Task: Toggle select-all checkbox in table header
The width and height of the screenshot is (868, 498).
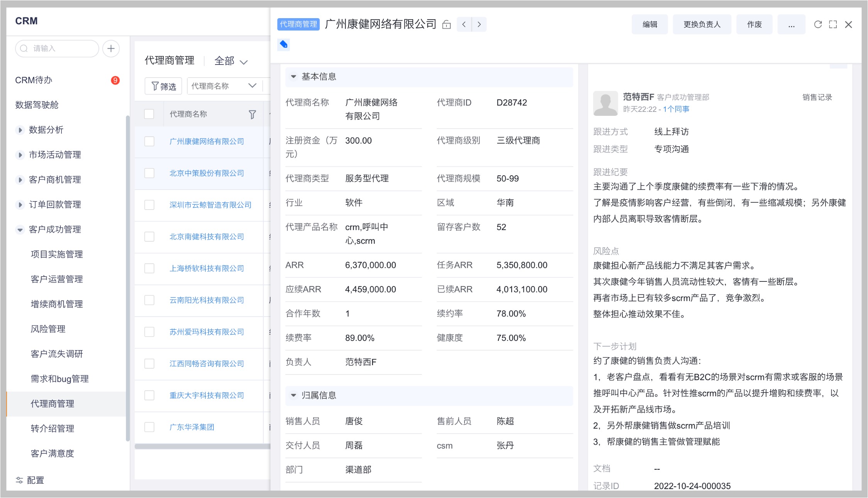Action: 149,114
